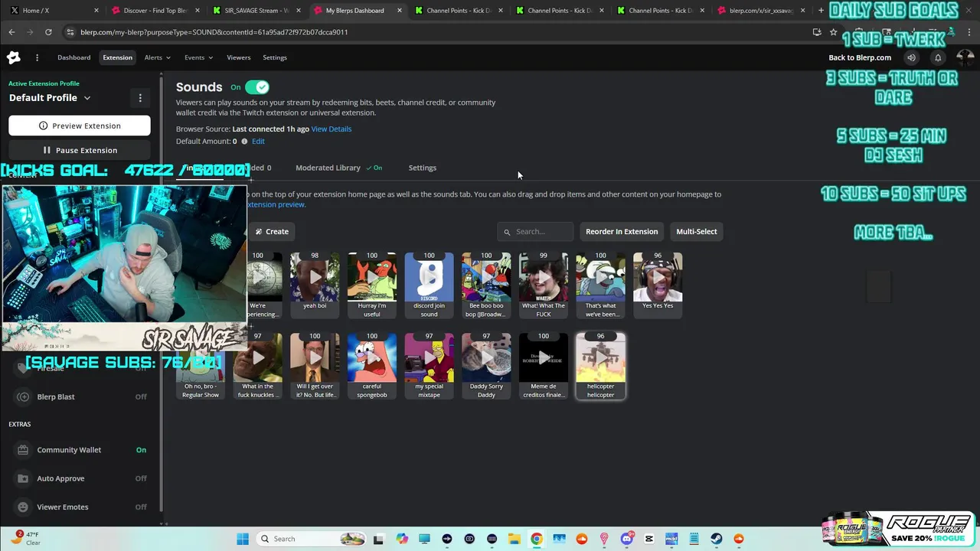Click the sound search field
Image resolution: width=980 pixels, height=551 pixels.
tap(535, 231)
